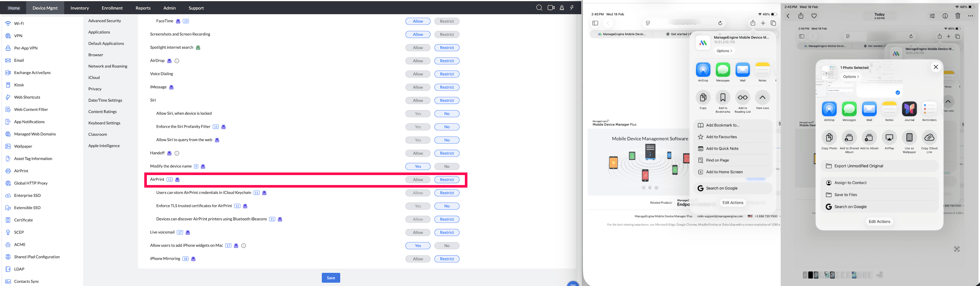Tap Add to Shared Album icon
The image size is (980, 286).
coord(849,137)
